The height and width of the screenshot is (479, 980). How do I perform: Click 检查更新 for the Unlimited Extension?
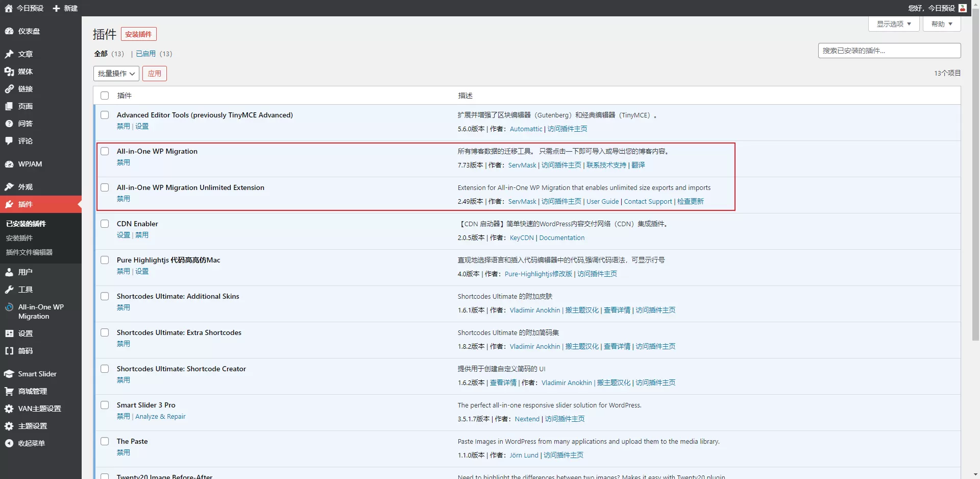tap(690, 201)
